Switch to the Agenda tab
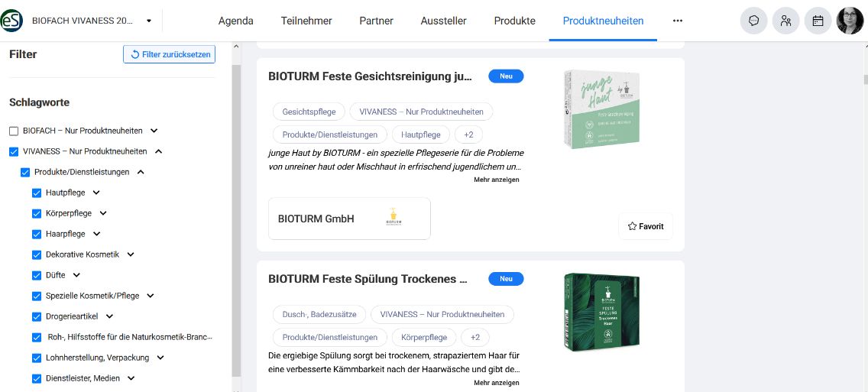Image resolution: width=868 pixels, height=392 pixels. coord(236,21)
